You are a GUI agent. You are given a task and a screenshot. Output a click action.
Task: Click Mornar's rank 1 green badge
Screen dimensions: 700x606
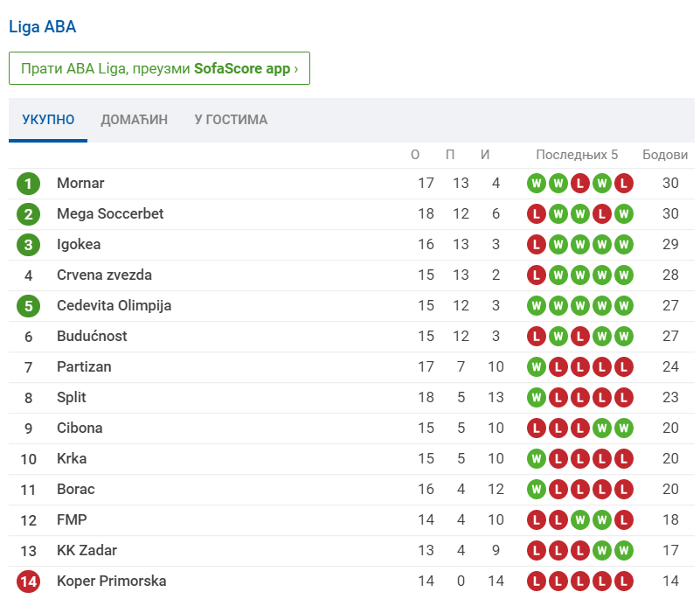point(28,184)
